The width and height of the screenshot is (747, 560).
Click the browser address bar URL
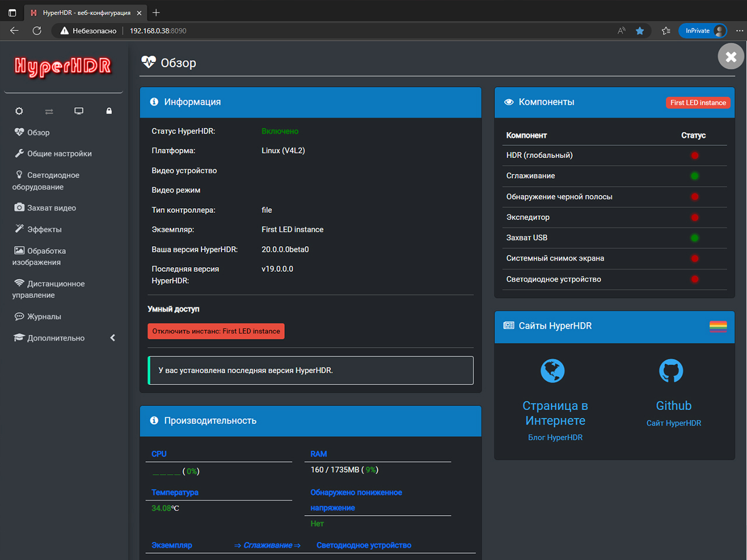(158, 31)
